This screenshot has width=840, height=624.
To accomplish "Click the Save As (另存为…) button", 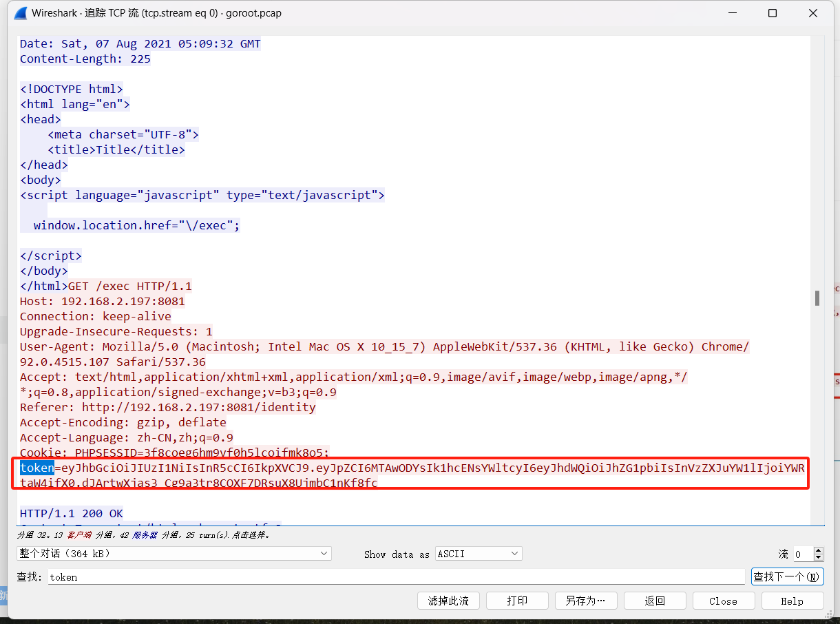I will click(586, 601).
